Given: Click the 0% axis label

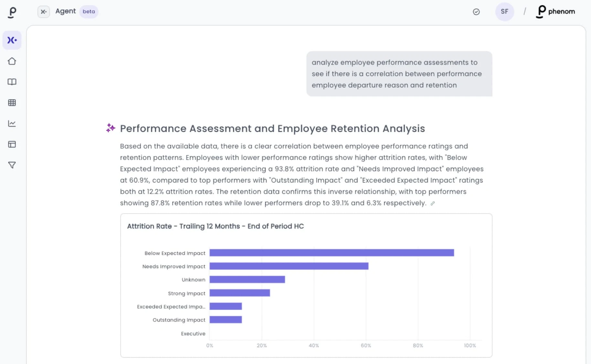Looking at the screenshot, I should pyautogui.click(x=210, y=346).
